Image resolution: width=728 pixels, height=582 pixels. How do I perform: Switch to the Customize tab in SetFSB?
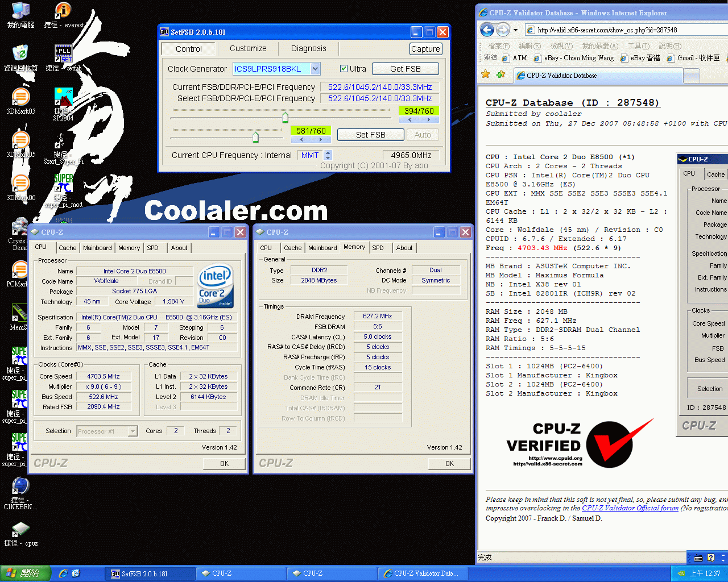point(248,48)
